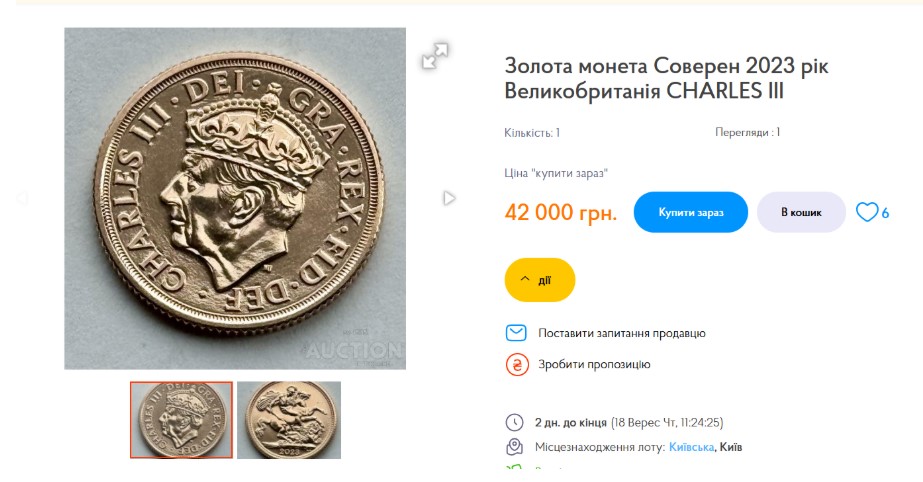Click the large main coin photo
This screenshot has width=923, height=482.
(x=235, y=198)
